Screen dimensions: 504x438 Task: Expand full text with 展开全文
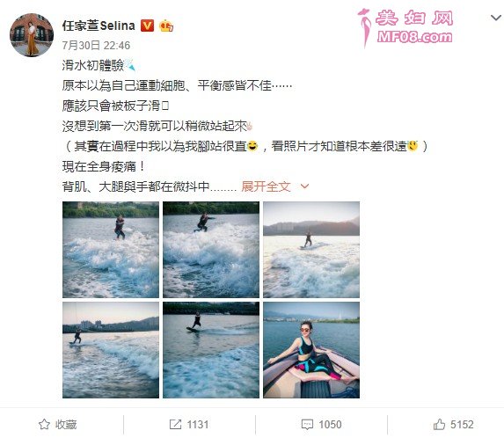(266, 186)
